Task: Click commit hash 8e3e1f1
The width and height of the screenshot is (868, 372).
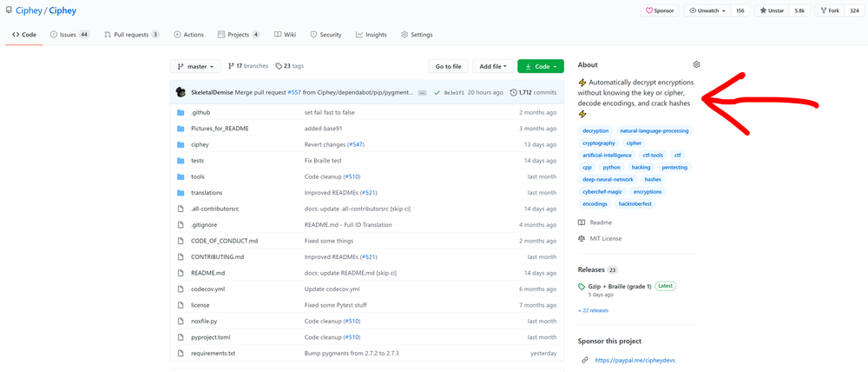Action: [x=454, y=93]
